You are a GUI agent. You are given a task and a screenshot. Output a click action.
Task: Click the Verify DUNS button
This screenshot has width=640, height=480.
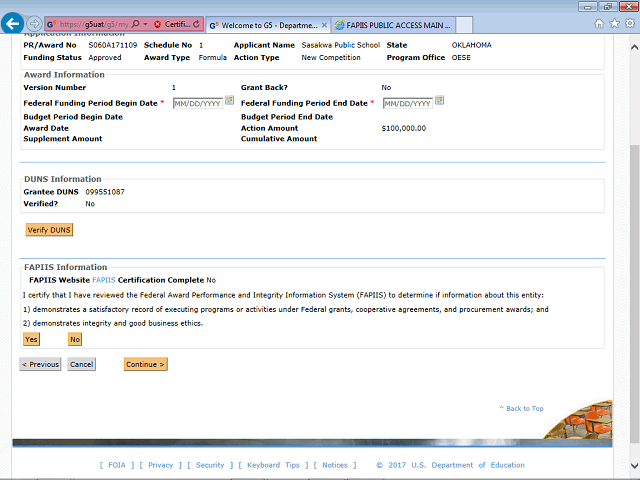point(49,230)
